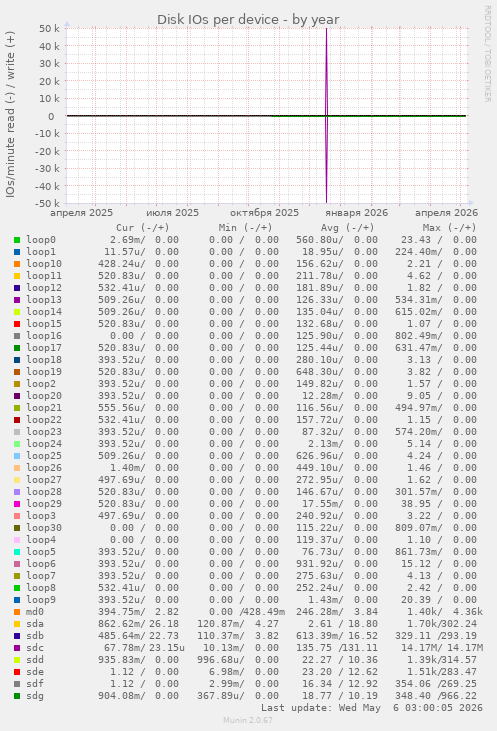Screen dimensions: 497x731
Task: Click the 'января 2026' x-axis label
Action: point(357,213)
